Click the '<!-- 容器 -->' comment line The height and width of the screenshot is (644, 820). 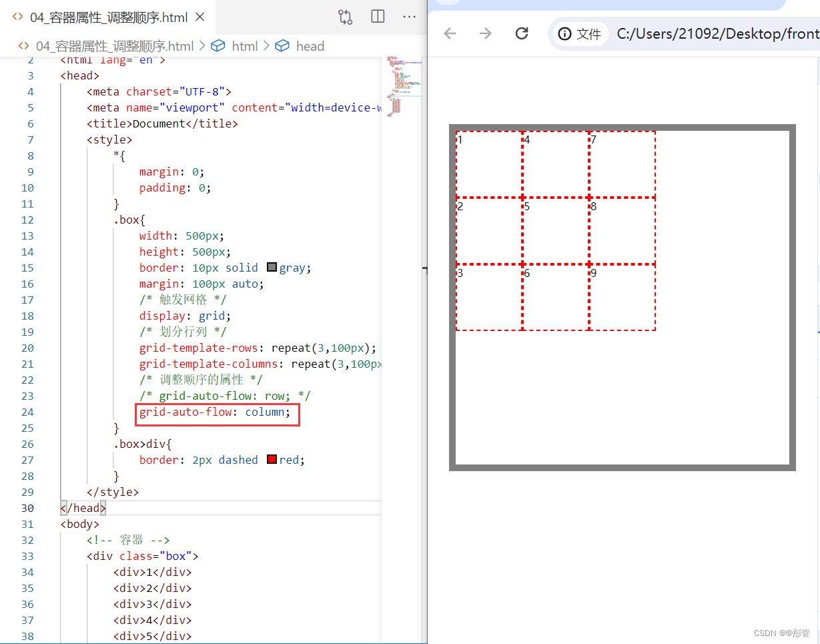(x=128, y=540)
